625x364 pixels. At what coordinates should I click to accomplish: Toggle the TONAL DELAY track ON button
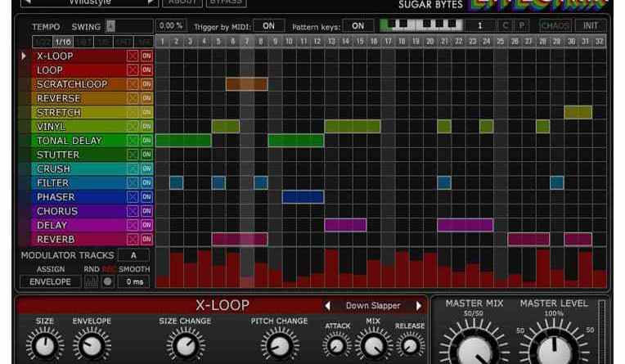[146, 141]
